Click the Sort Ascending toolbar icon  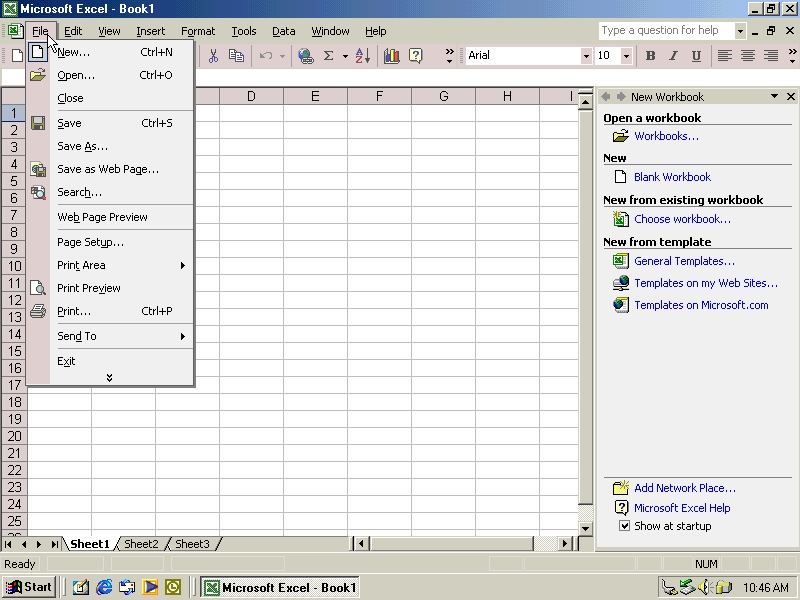pyautogui.click(x=362, y=56)
